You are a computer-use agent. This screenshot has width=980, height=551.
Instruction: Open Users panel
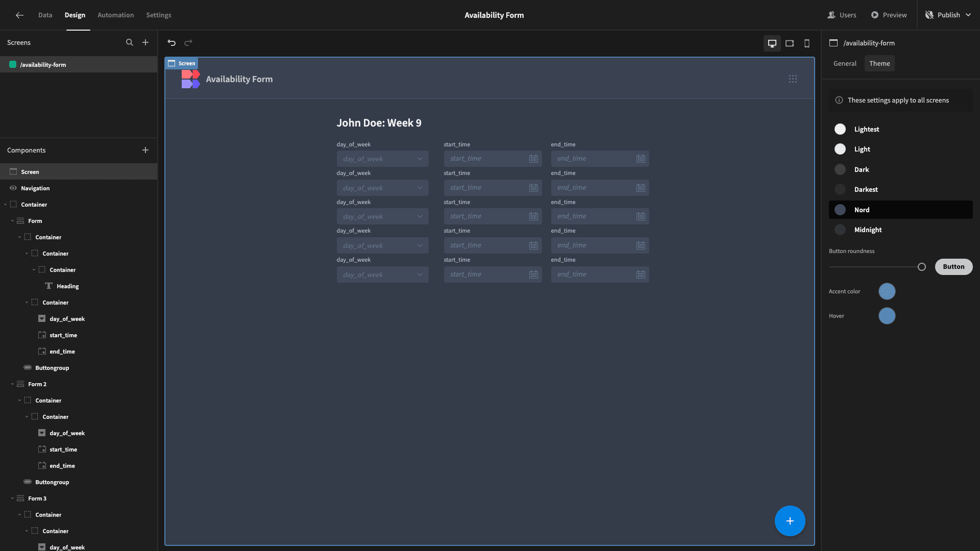[842, 15]
